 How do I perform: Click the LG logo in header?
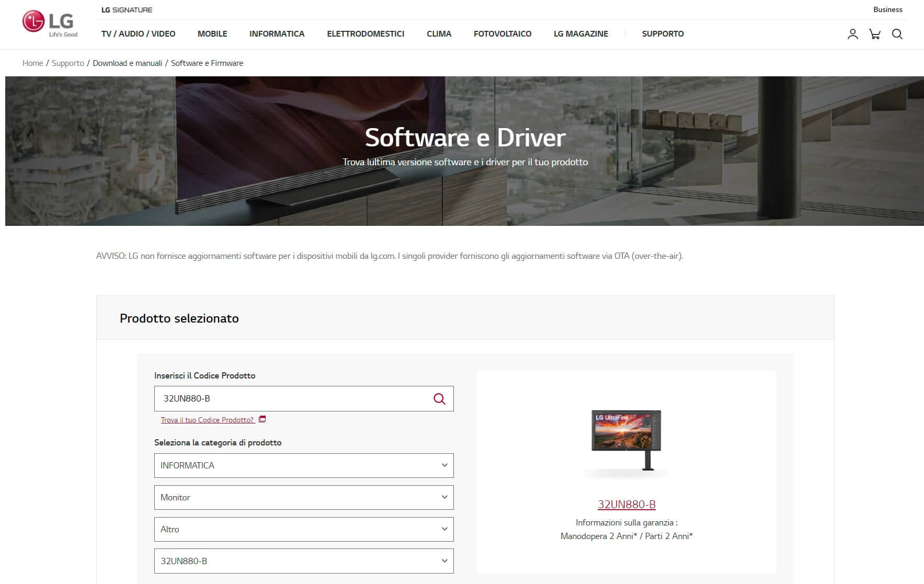coord(50,24)
